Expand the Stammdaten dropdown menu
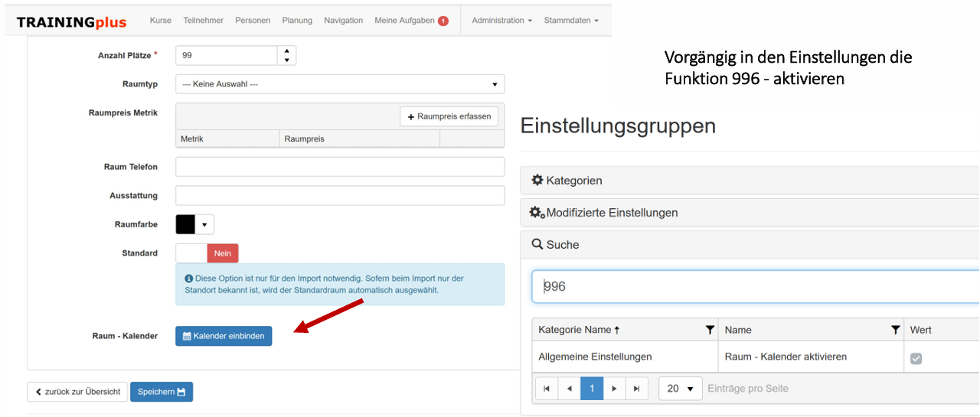Viewport: 980px width, 417px height. (571, 21)
